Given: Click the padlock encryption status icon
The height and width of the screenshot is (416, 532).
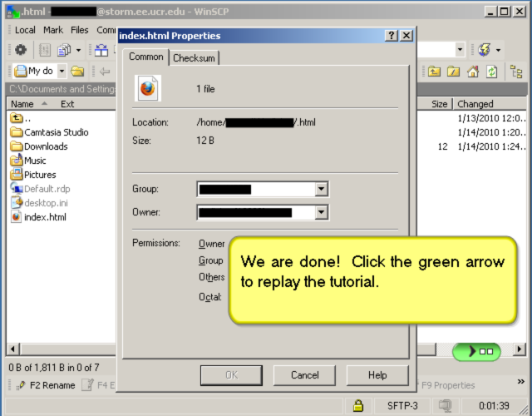Looking at the screenshot, I should tap(358, 406).
